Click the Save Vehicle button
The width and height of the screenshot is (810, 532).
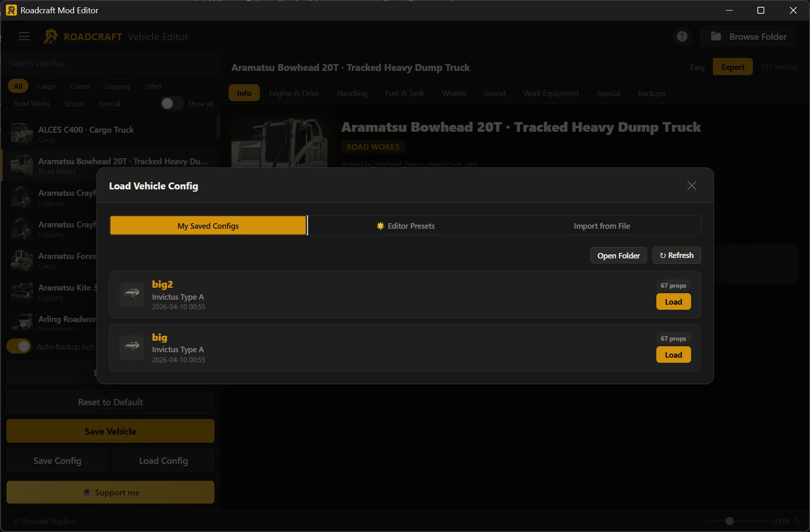[110, 431]
